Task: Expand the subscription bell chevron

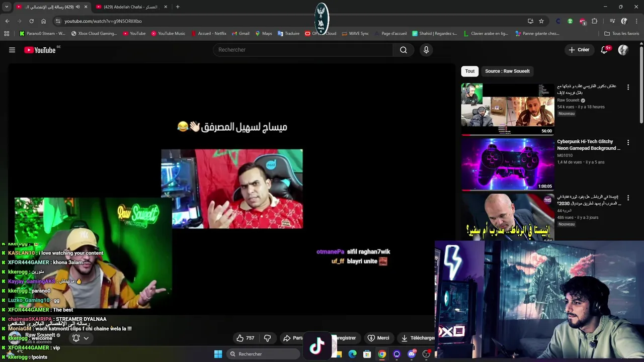Action: pos(86,338)
